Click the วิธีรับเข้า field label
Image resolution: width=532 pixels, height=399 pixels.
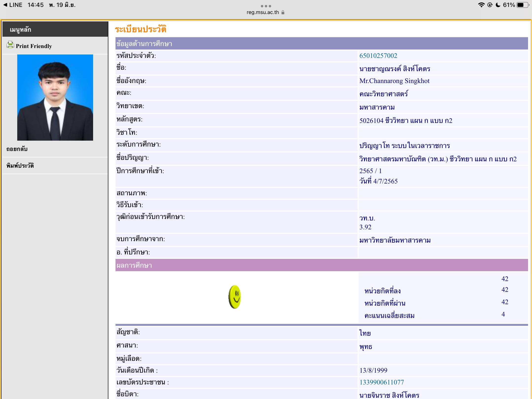130,205
